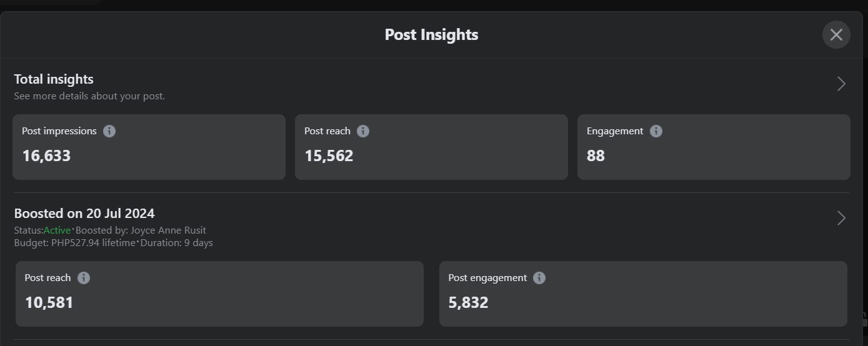Click the PHP527.94 lifetime budget text
Image resolution: width=868 pixels, height=346 pixels.
click(93, 243)
